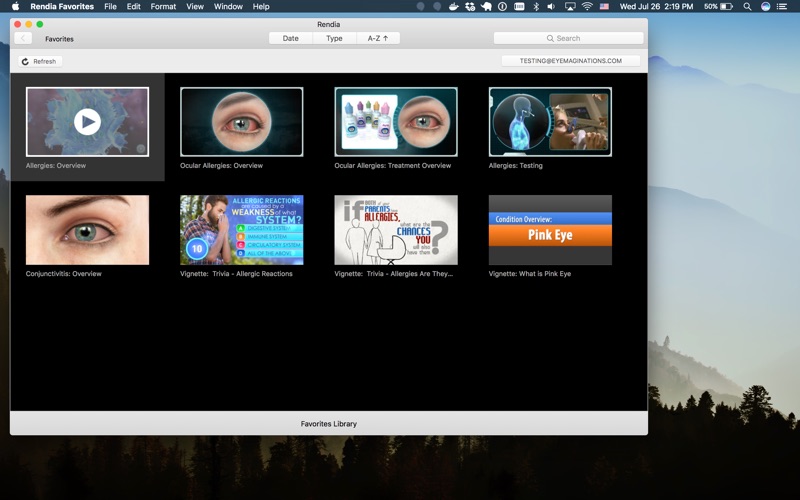Open the TESTING@EYEMAGINATIONS.COM account button
This screenshot has width=800, height=500.
tap(570, 61)
